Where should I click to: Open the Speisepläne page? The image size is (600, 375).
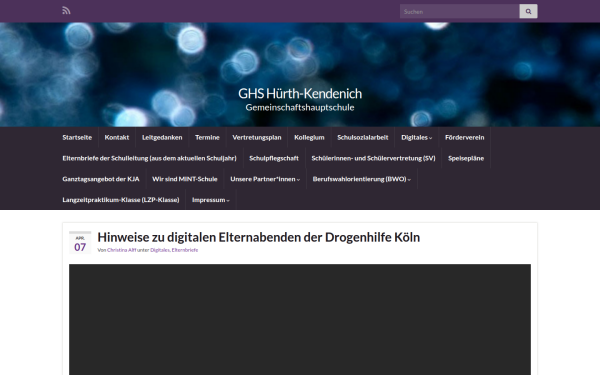tap(466, 158)
